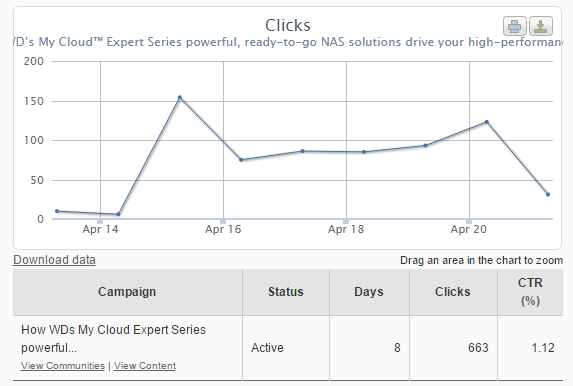
Task: Click the Apr 16 axis label
Action: point(223,229)
